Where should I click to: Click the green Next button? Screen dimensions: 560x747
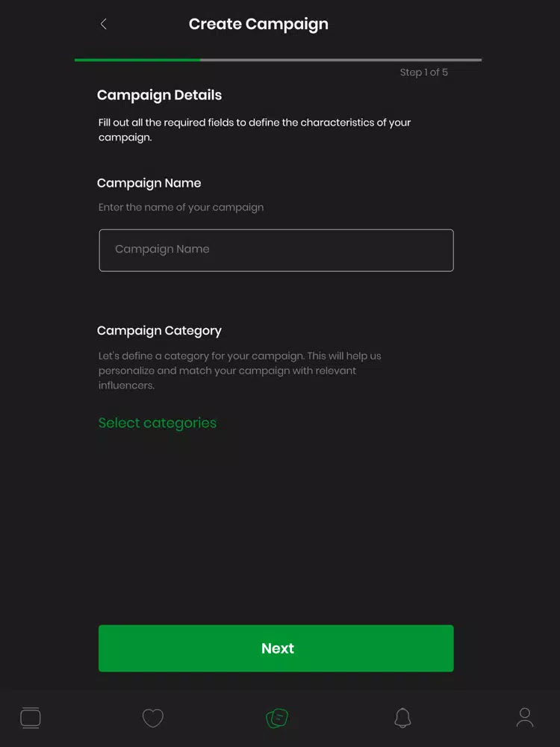pyautogui.click(x=276, y=648)
